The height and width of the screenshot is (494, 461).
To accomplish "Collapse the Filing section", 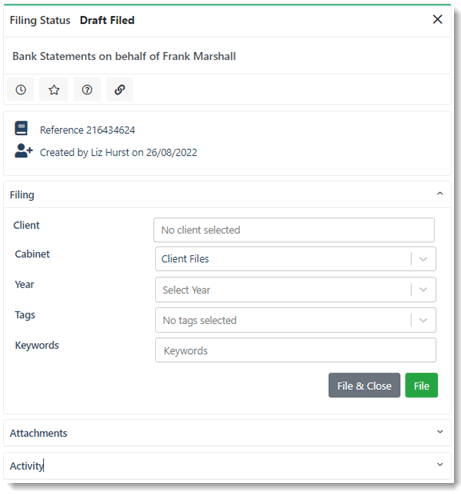I will (440, 194).
